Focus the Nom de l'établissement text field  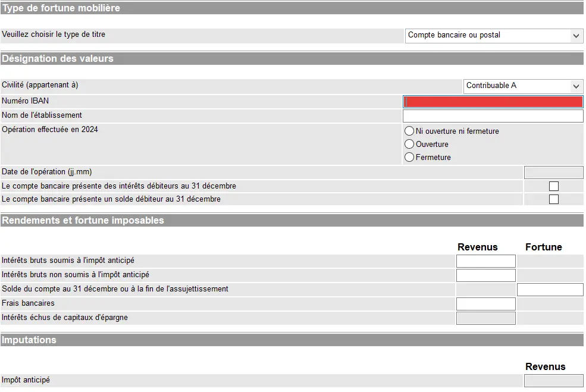[x=493, y=116]
